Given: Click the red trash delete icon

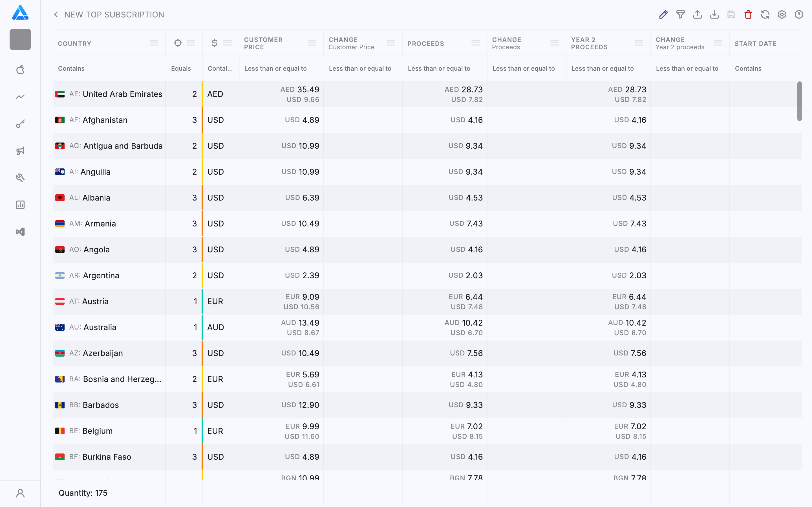Looking at the screenshot, I should [x=748, y=14].
